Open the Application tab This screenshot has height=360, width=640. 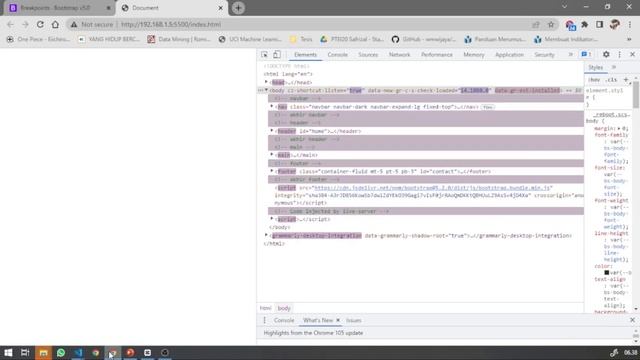pos(509,55)
